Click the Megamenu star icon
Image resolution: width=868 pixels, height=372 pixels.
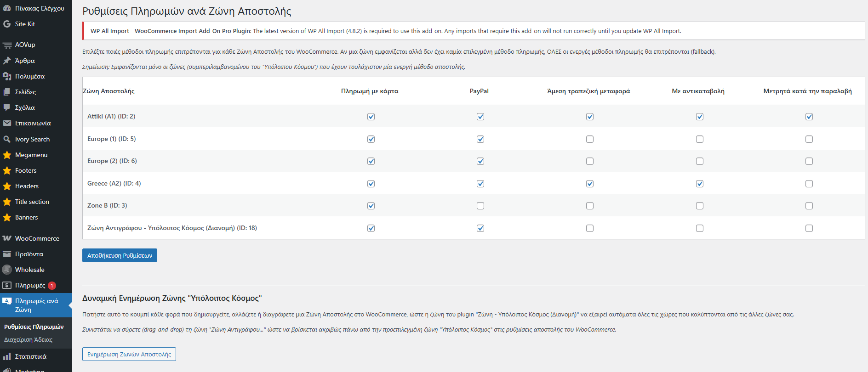[7, 155]
